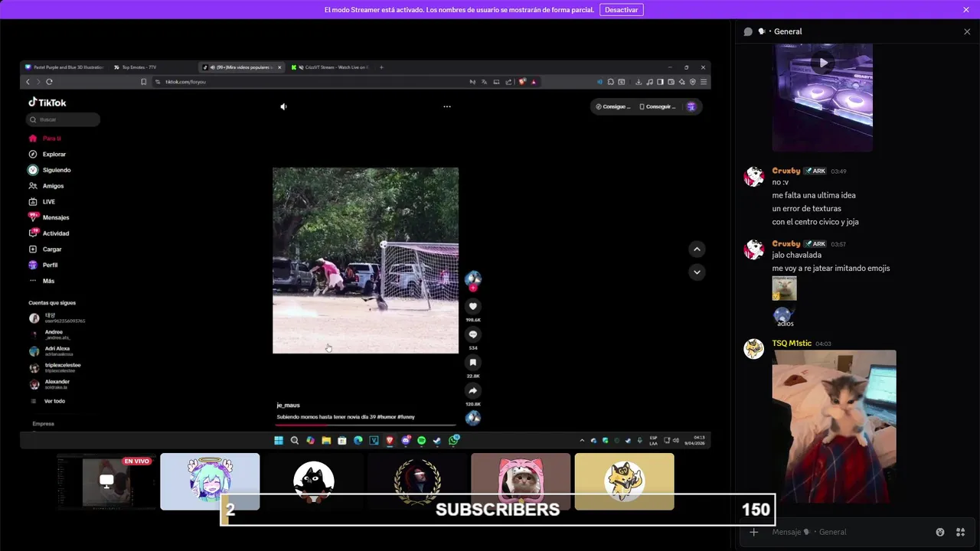Screen dimensions: 980x551
Task: Open LIVE in TikTok sidebar
Action: (x=43, y=201)
